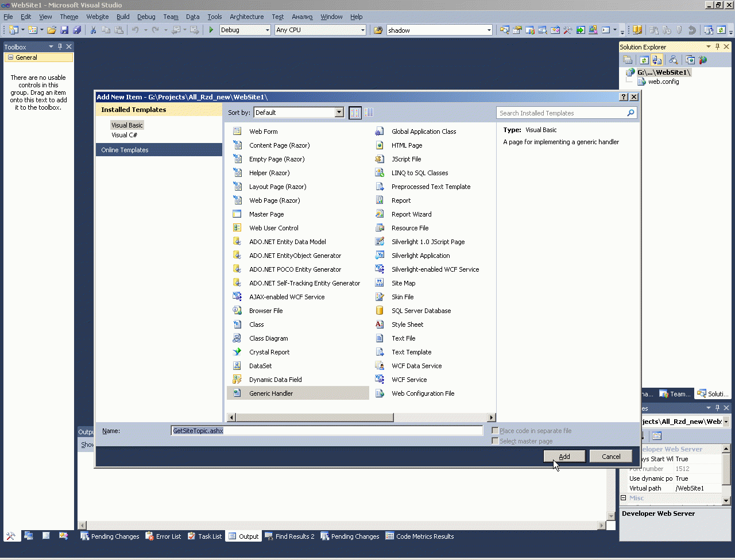Open the Toolbox window position dropdown arrow
Screen dimensions: 735x560
click(x=51, y=47)
